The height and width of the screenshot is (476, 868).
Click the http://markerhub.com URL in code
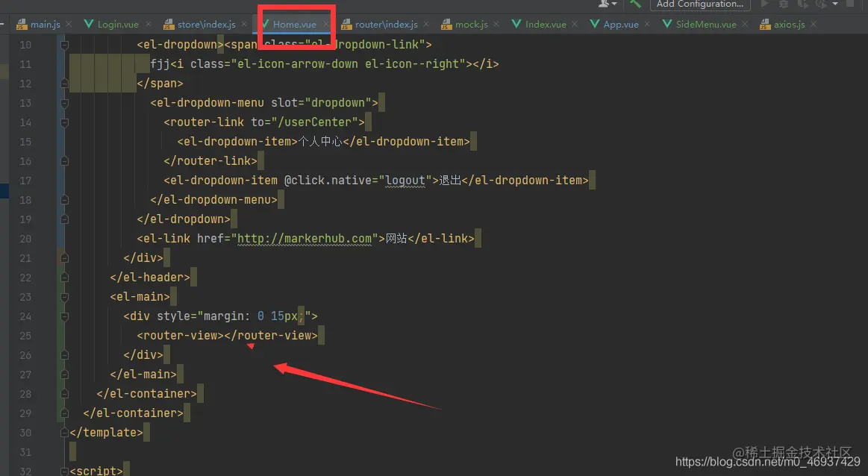304,239
